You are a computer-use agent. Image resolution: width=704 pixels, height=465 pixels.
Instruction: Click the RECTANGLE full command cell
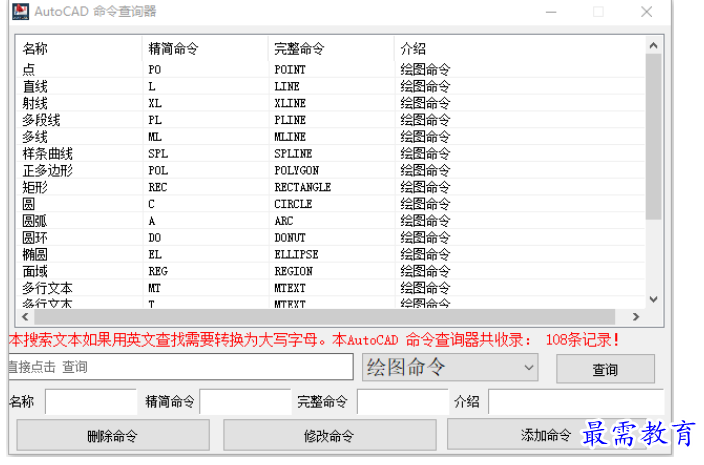303,187
